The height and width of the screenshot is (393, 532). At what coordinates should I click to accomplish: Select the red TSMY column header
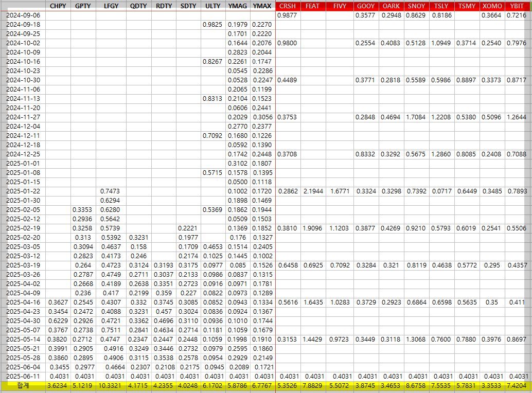pos(467,6)
